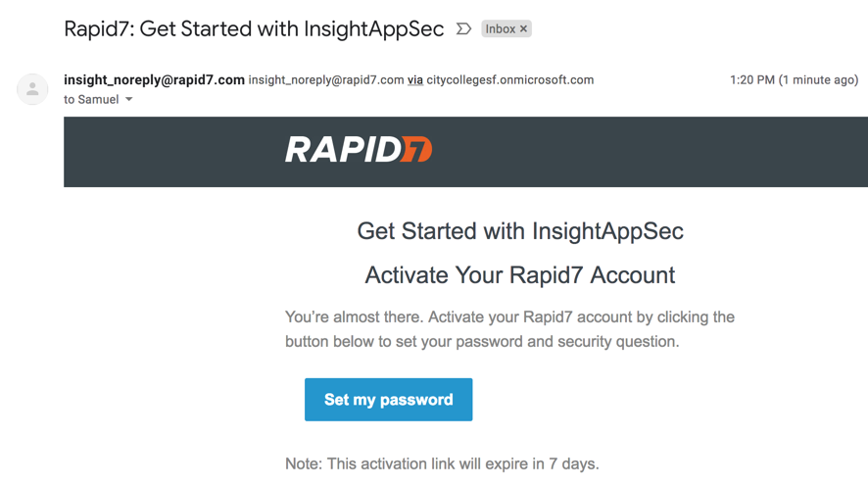Remove the Inbox label with its X
This screenshot has width=868, height=486.
click(524, 29)
